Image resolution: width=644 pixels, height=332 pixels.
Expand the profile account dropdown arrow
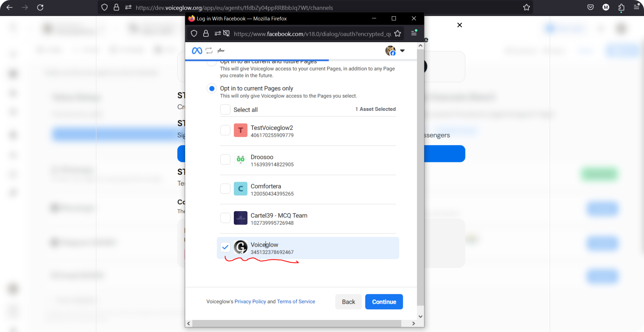point(402,51)
